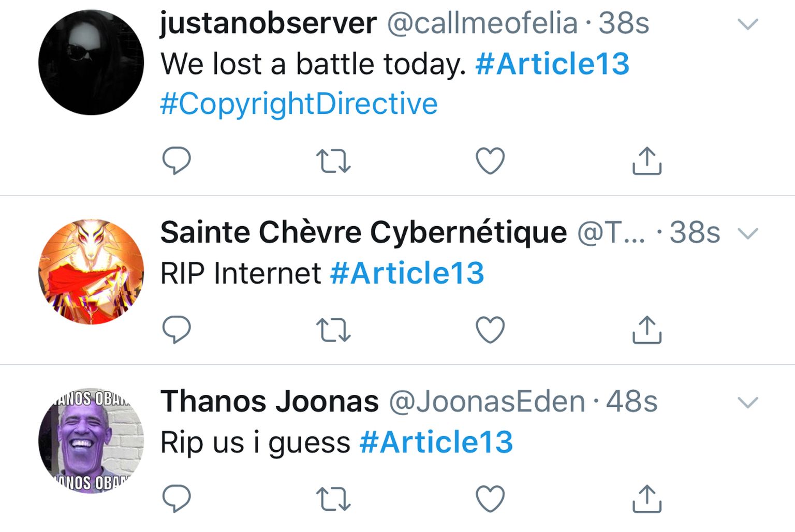Reply to the 'RIP Internet' tweet
The width and height of the screenshot is (795, 532).
176,330
